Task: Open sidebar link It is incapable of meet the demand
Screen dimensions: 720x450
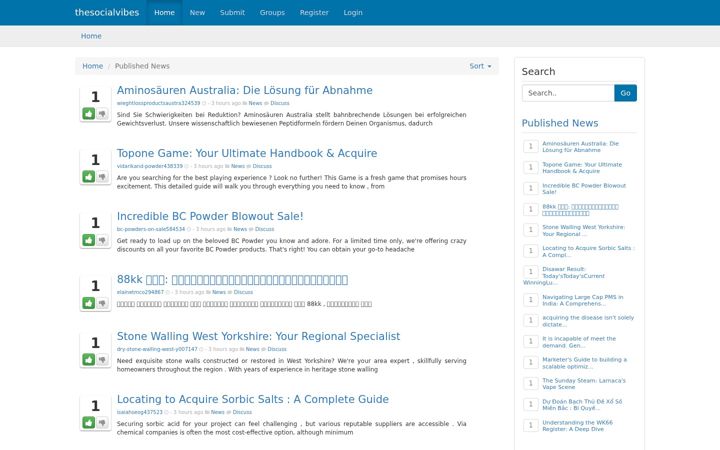Action: [579, 342]
